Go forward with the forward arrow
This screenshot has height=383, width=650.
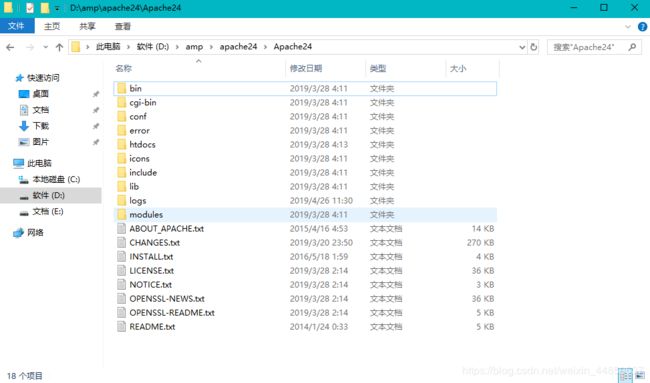(30, 47)
